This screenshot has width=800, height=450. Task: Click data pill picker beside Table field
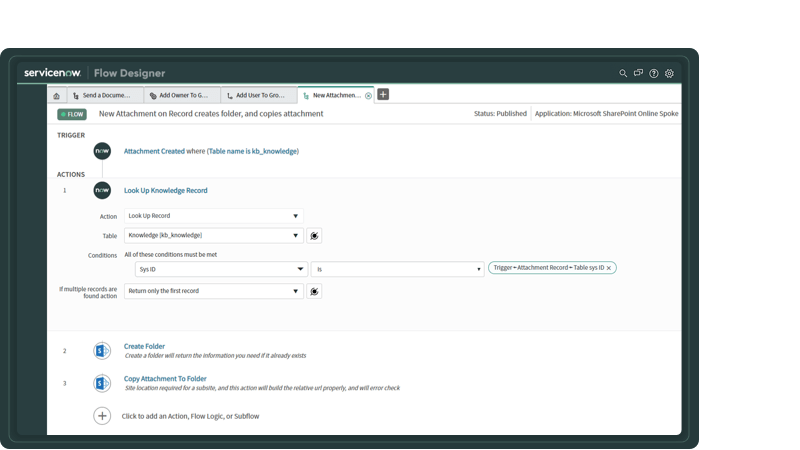click(314, 236)
